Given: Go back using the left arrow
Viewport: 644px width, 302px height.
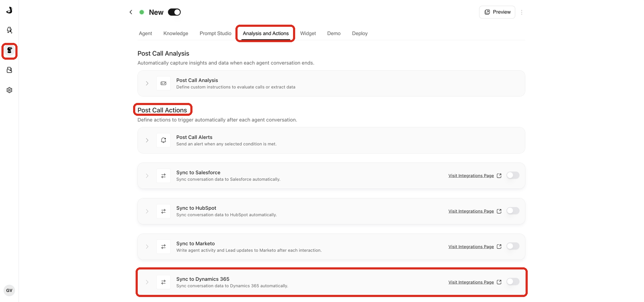Looking at the screenshot, I should point(131,12).
